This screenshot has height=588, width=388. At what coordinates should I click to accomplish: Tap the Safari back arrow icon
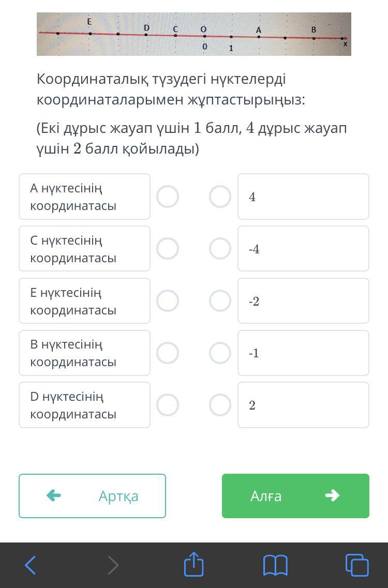pos(31,565)
